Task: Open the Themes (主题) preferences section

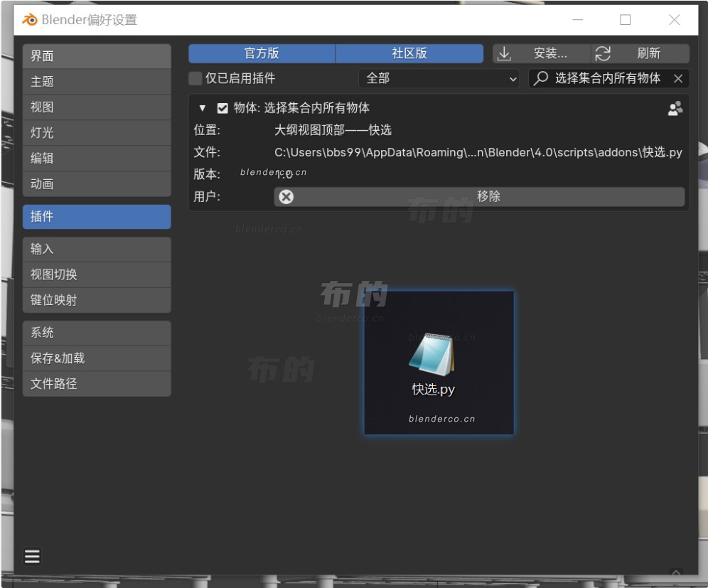Action: click(97, 82)
